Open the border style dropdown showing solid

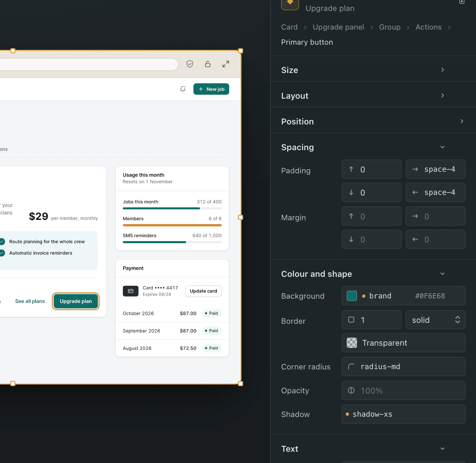(x=435, y=320)
